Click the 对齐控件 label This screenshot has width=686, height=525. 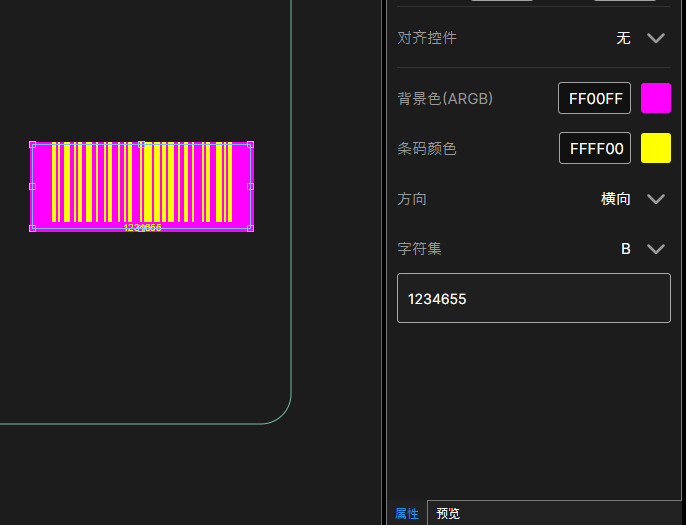[427, 38]
